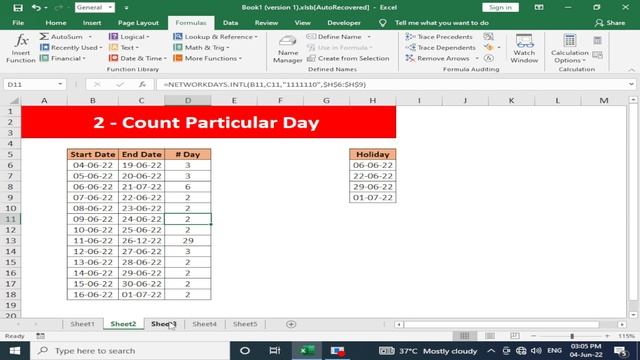
Task: Click the Sign in button
Action: [x=500, y=7]
